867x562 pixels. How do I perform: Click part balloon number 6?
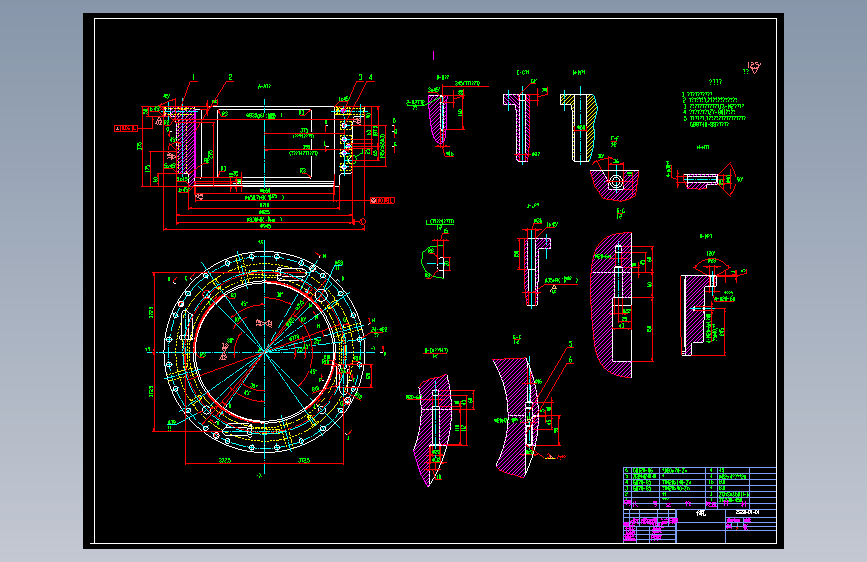pos(571,360)
